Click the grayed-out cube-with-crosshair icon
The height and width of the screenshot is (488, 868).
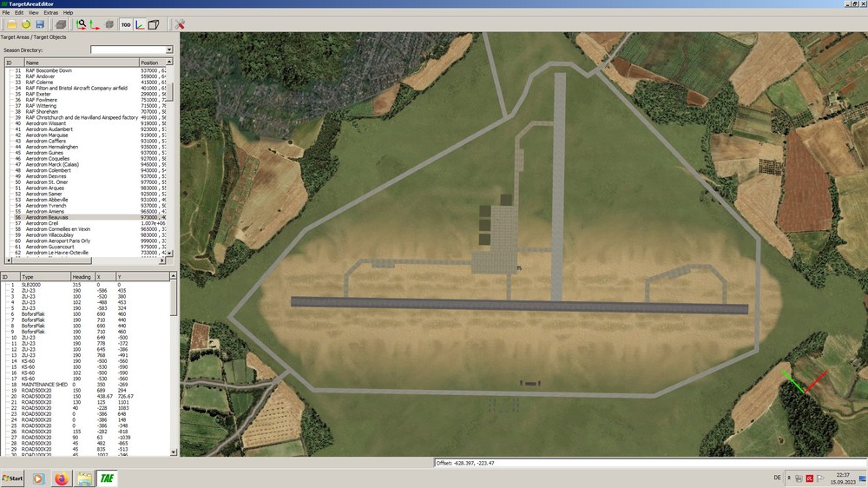[x=109, y=24]
